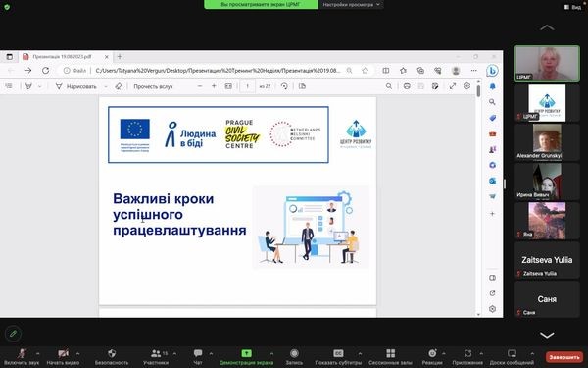This screenshot has height=368, width=588.
Task: Click the Security shield icon
Action: click(x=112, y=353)
